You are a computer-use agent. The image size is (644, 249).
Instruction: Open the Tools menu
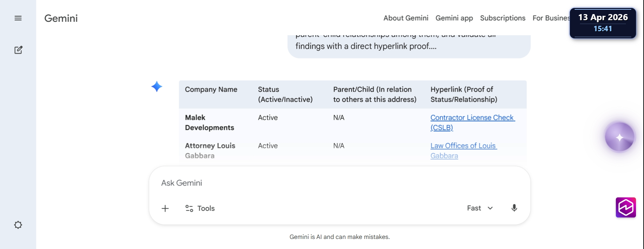pos(200,208)
